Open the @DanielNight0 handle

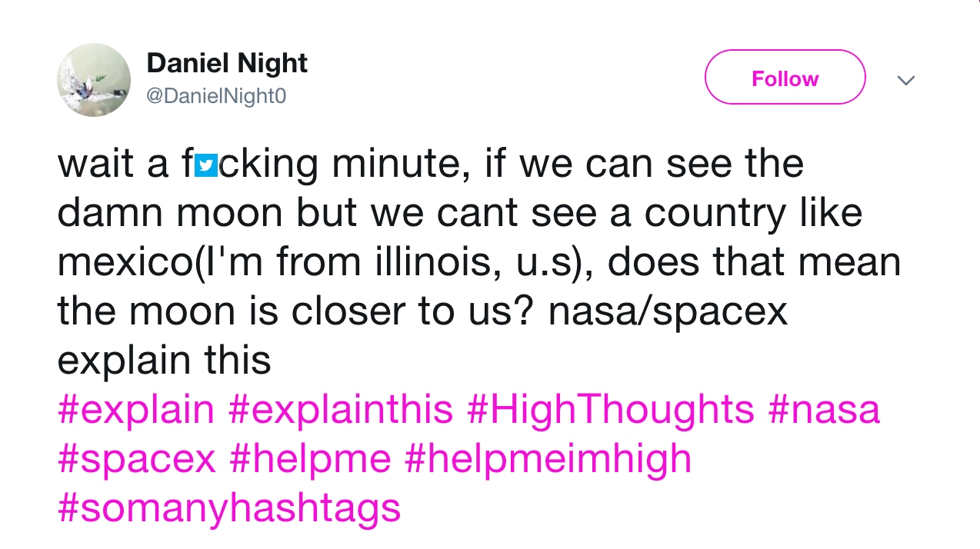click(215, 95)
